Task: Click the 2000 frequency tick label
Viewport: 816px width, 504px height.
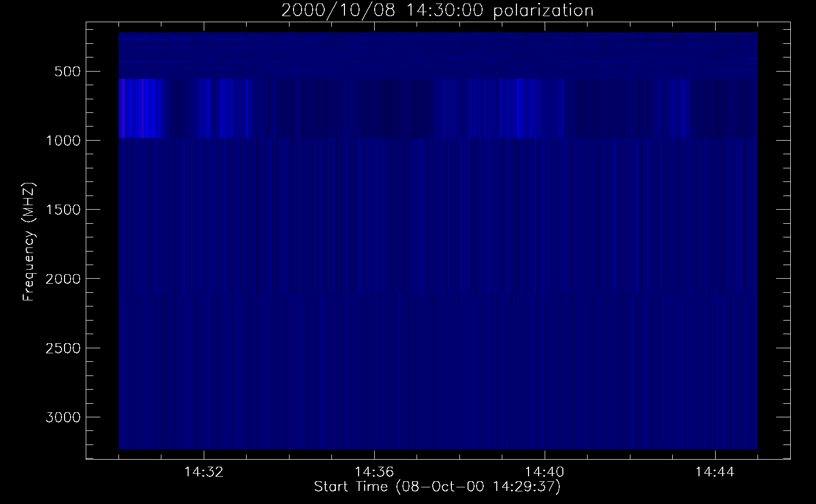Action: pos(63,278)
